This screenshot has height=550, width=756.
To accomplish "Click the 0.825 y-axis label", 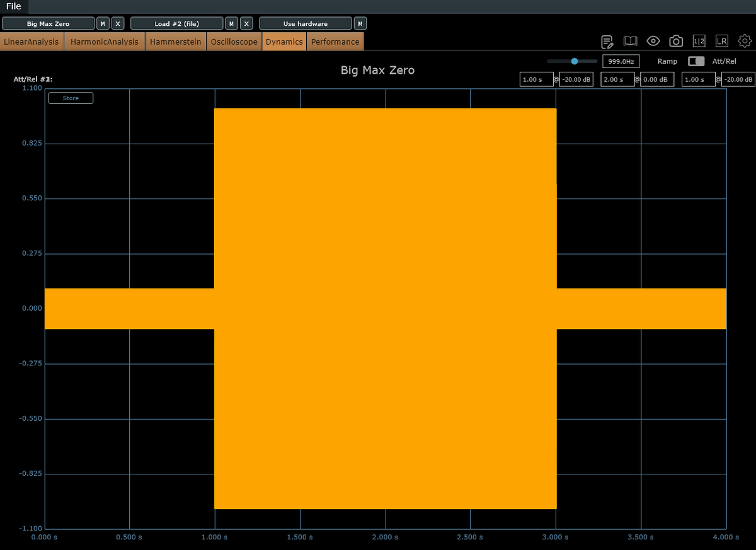I will coord(31,144).
